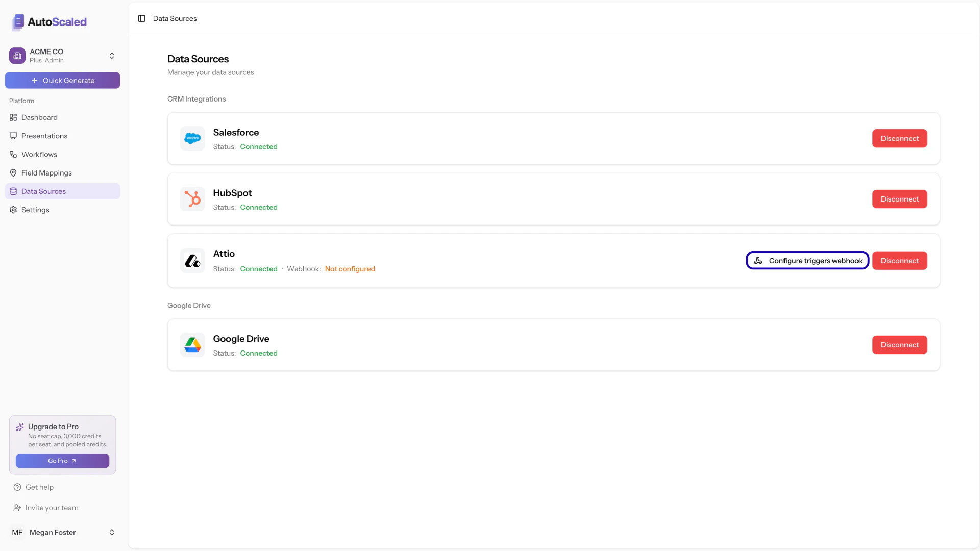
Task: Click Configure triggers webhook for Attio
Action: (807, 260)
